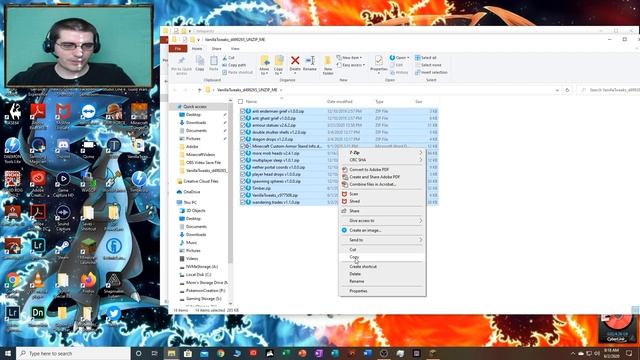Click the Windows Start button
This screenshot has width=640, height=360.
8,353
